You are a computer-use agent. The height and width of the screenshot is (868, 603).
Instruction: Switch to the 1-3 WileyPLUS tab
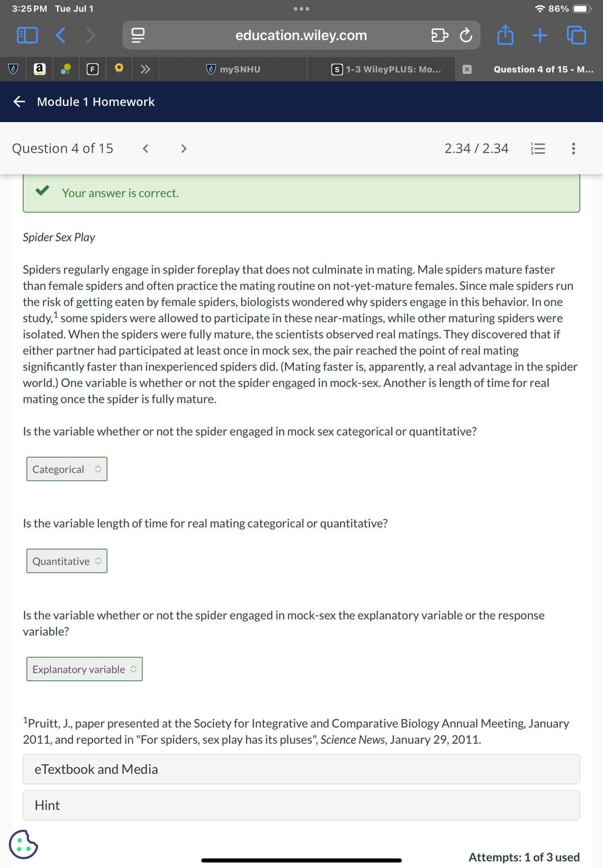386,69
